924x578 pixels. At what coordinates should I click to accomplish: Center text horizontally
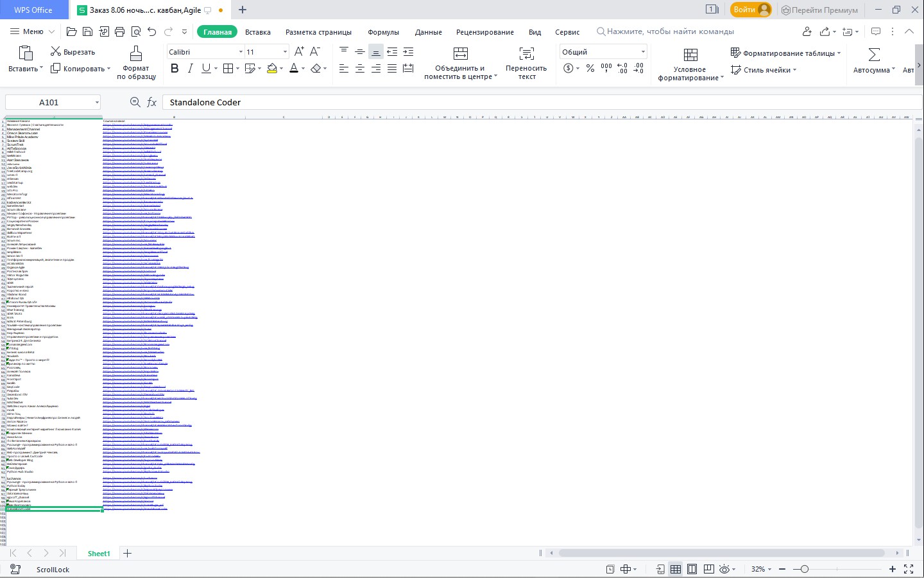click(360, 69)
